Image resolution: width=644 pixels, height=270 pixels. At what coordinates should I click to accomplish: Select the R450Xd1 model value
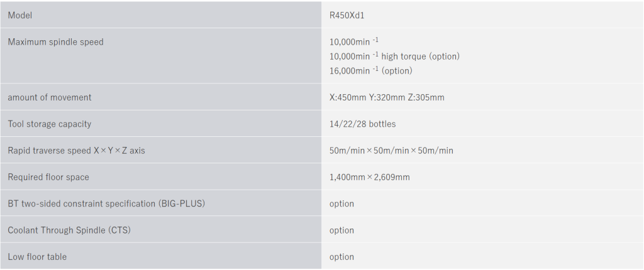pyautogui.click(x=346, y=15)
